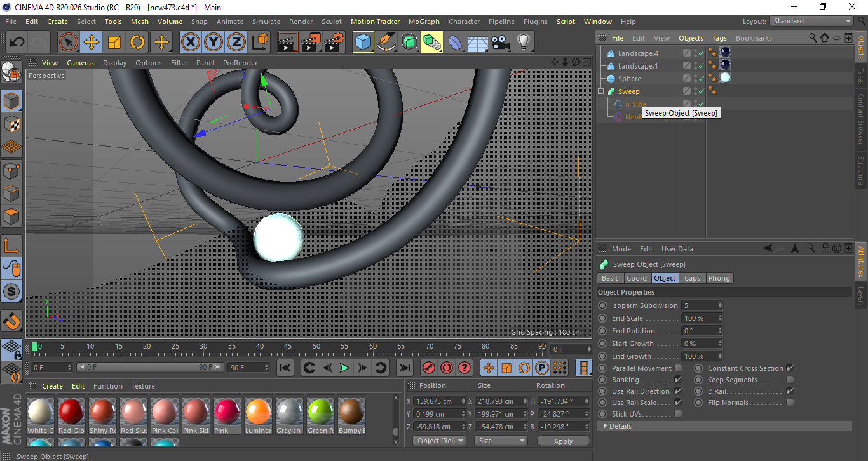The width and height of the screenshot is (868, 461).
Task: Toggle Use Rail Direction checkbox
Action: [678, 391]
